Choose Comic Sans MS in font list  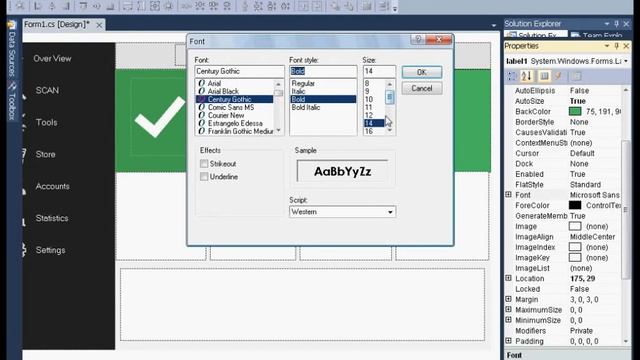coord(231,107)
